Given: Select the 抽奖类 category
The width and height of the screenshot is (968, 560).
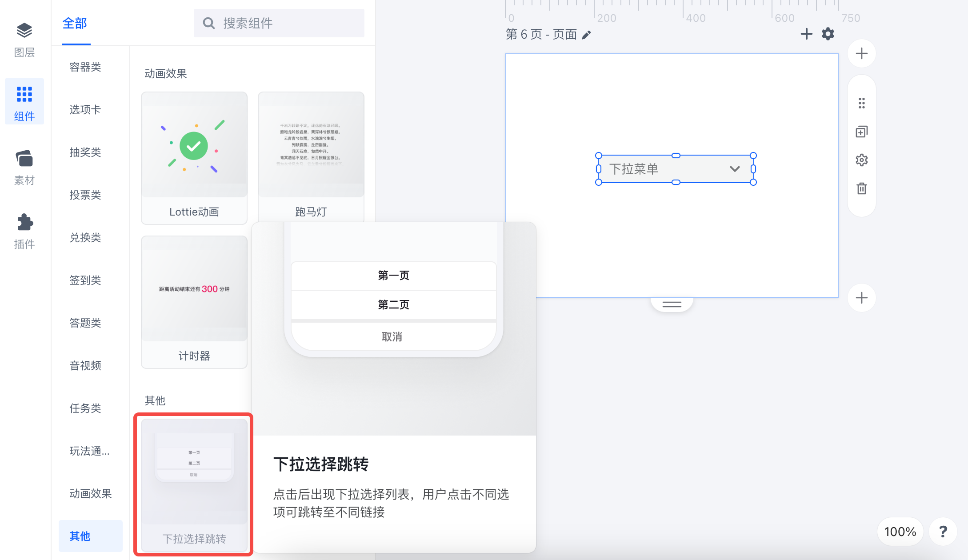Looking at the screenshot, I should 85,152.
